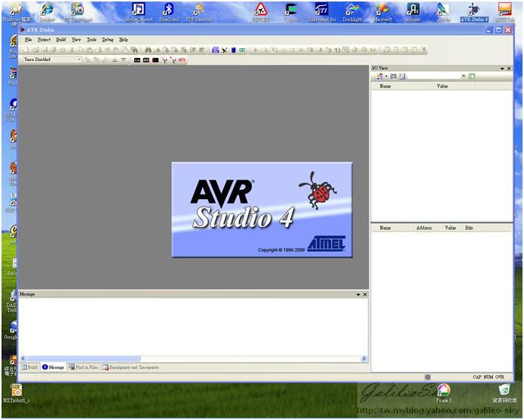
Task: Click the red AUTO trace icon
Action: pos(182,60)
